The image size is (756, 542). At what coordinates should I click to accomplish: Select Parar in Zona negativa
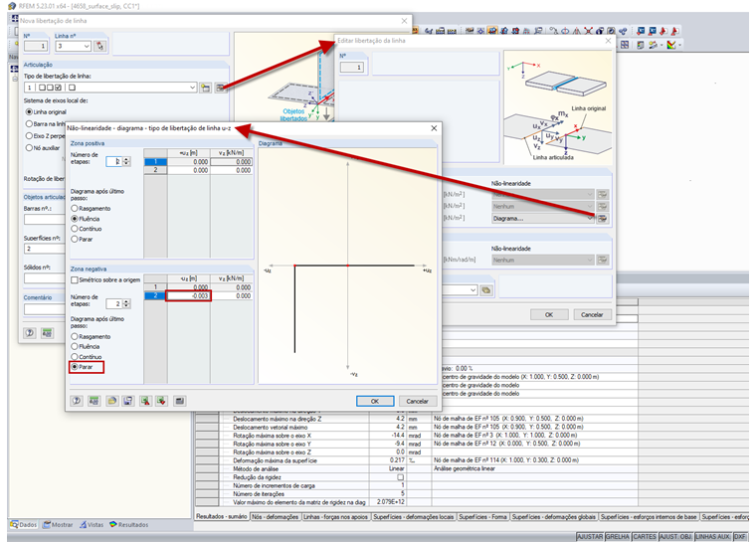(x=75, y=367)
